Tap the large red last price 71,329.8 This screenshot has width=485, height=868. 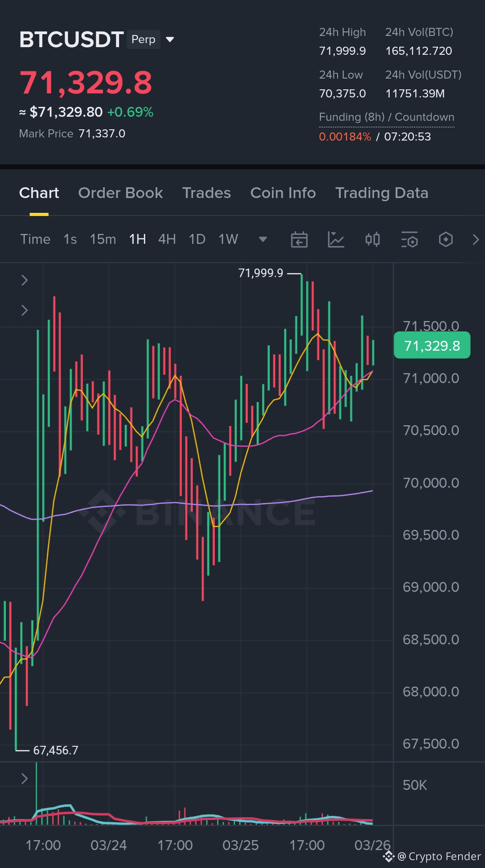tap(86, 83)
